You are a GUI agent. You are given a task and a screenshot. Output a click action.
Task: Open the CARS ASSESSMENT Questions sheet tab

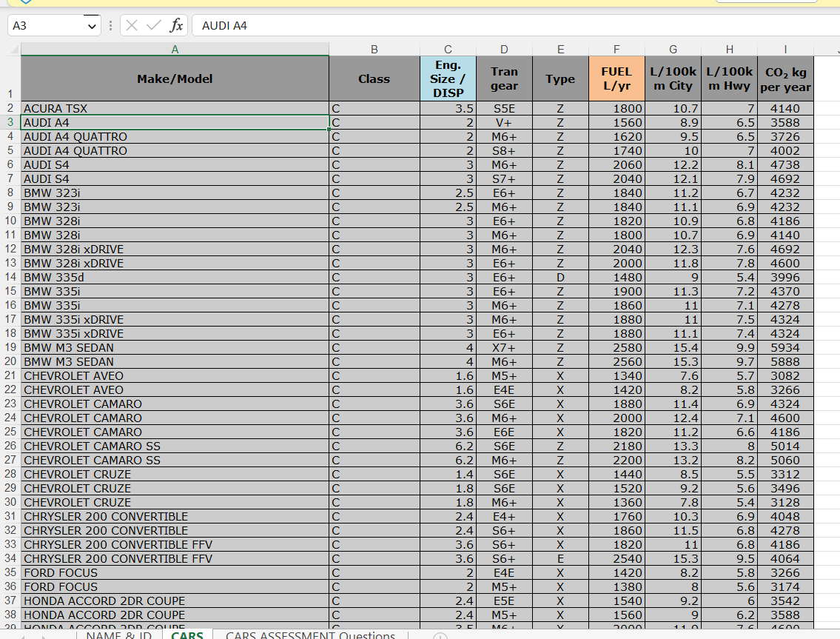click(x=310, y=635)
